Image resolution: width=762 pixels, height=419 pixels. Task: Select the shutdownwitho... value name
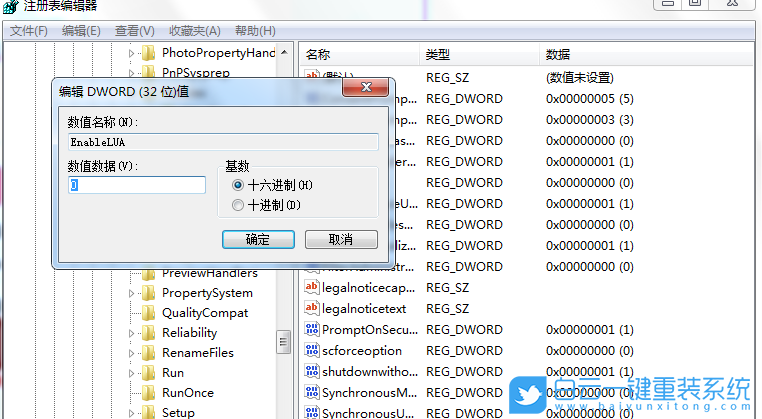(x=370, y=371)
